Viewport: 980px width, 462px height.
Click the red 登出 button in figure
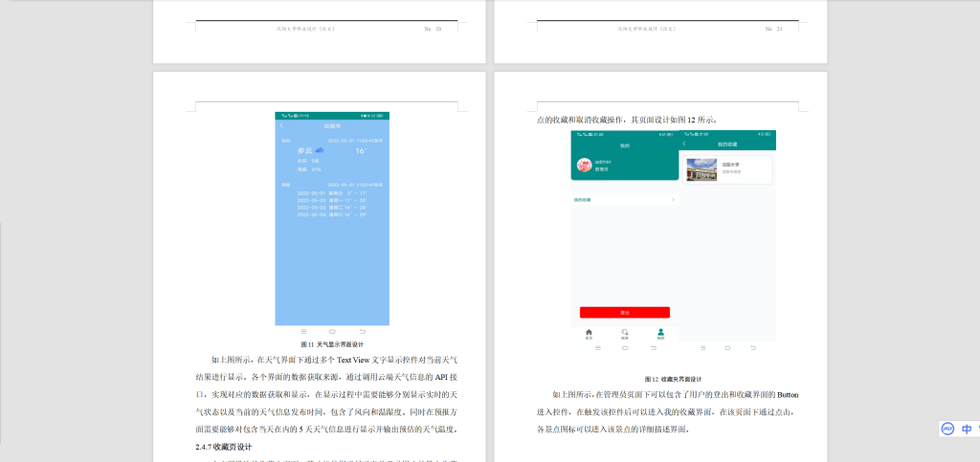[624, 312]
